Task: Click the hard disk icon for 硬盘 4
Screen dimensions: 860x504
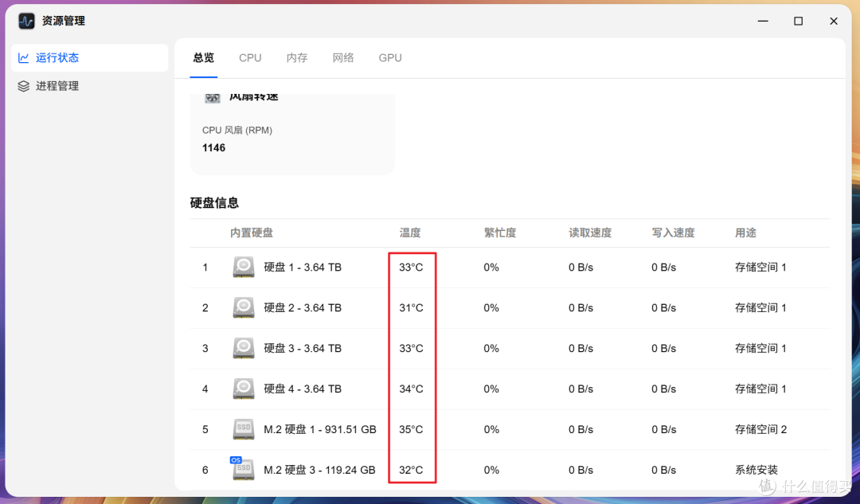Action: coord(244,389)
